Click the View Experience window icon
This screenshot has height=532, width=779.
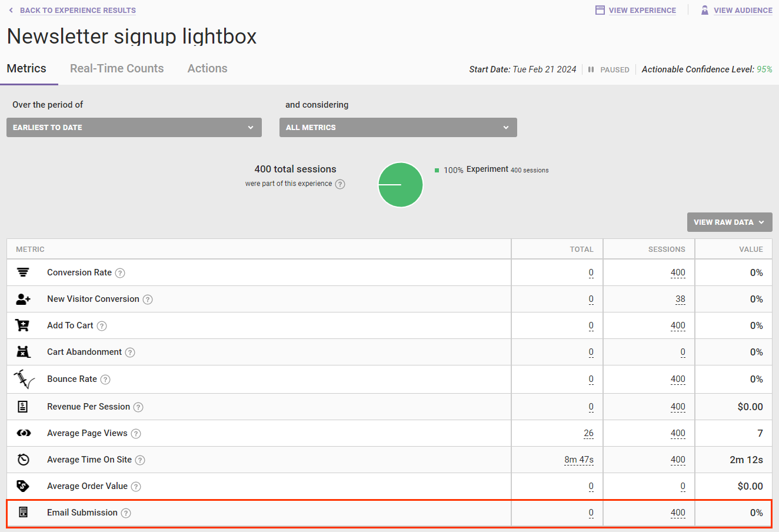[x=600, y=10]
